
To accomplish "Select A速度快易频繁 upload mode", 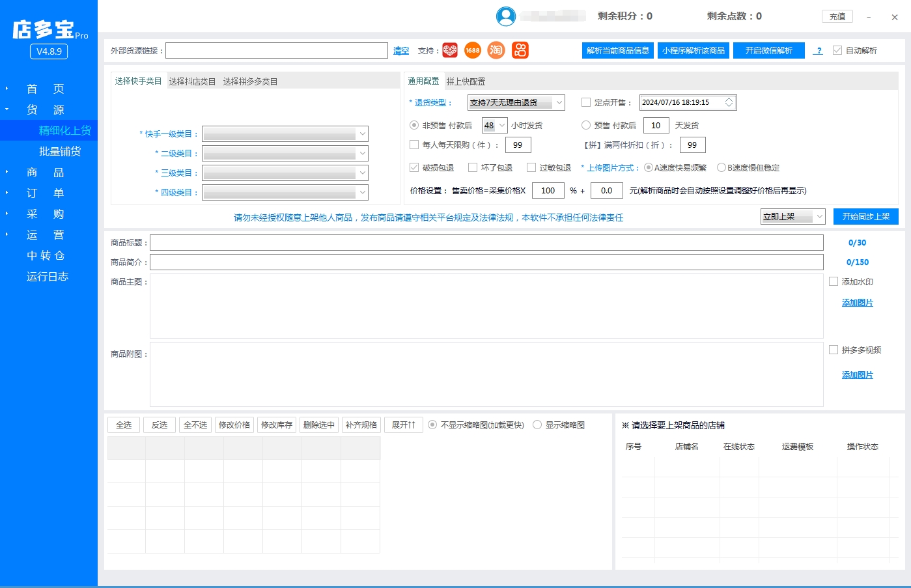I will tap(649, 167).
